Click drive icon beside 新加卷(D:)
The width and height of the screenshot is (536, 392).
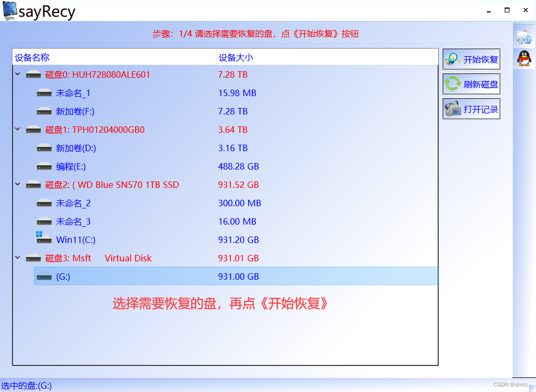pyautogui.click(x=44, y=148)
